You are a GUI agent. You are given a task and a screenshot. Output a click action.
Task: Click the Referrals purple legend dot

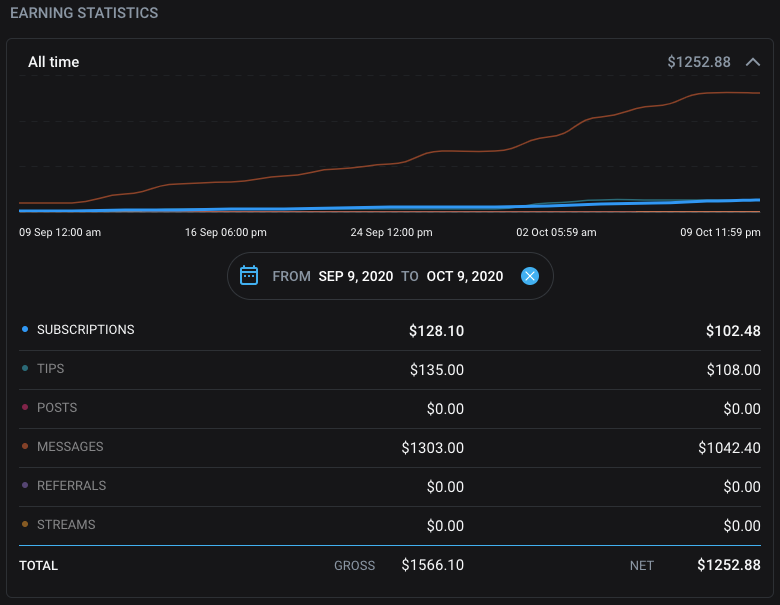pyautogui.click(x=25, y=485)
